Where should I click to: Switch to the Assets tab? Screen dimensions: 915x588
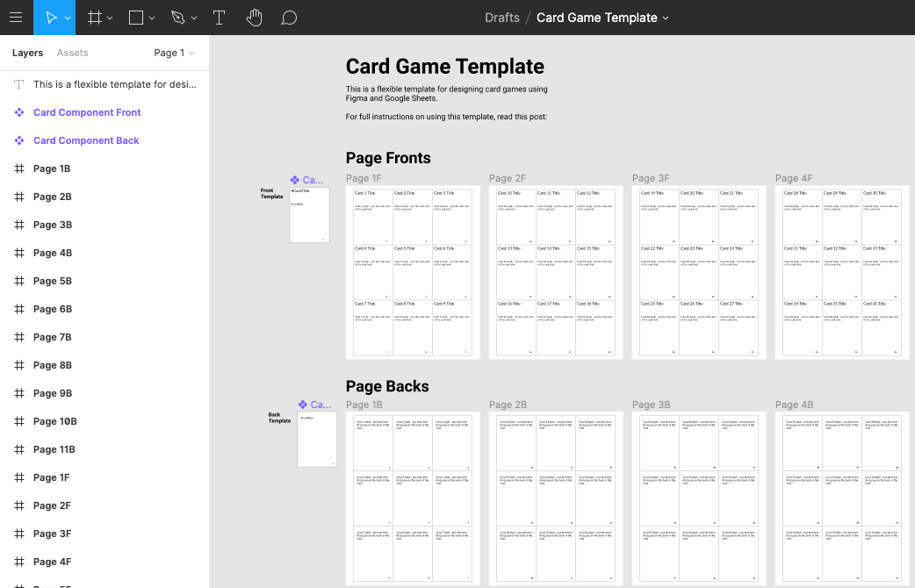pos(72,53)
